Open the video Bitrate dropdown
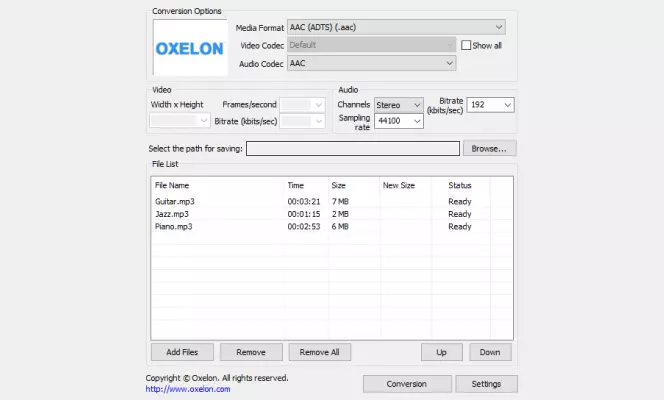The image size is (664, 400). 302,121
